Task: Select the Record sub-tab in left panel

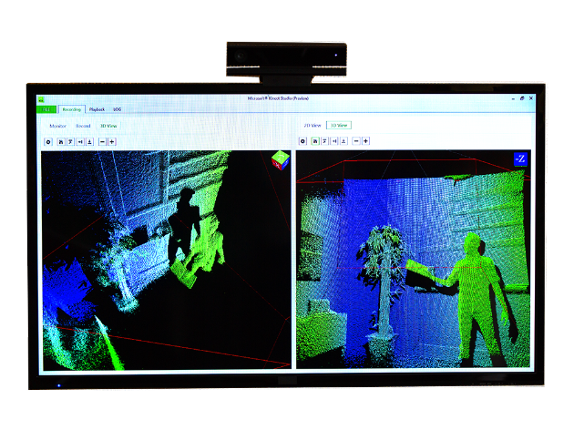Action: (83, 126)
